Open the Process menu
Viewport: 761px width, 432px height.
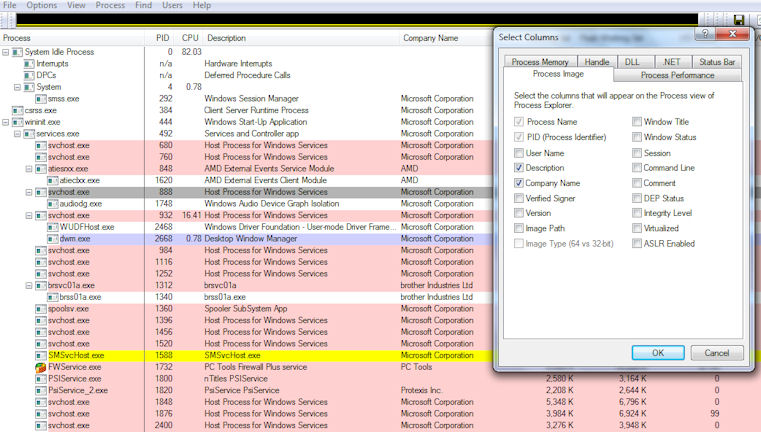click(x=110, y=5)
